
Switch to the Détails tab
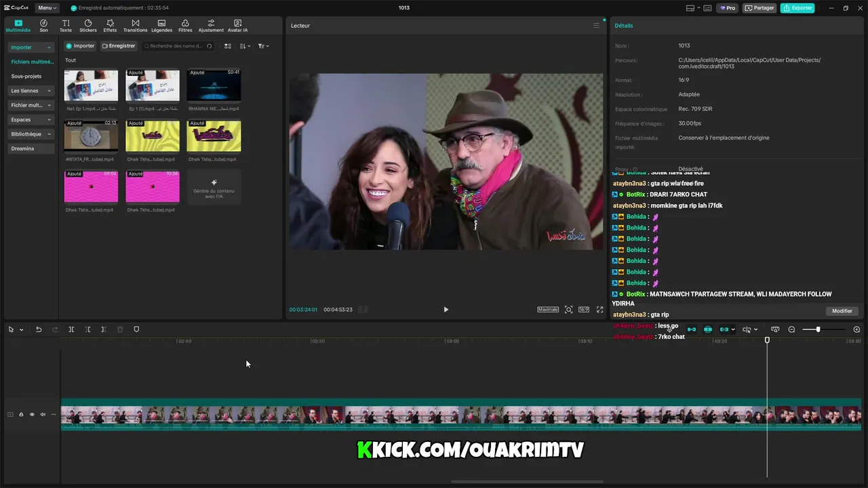coord(624,26)
